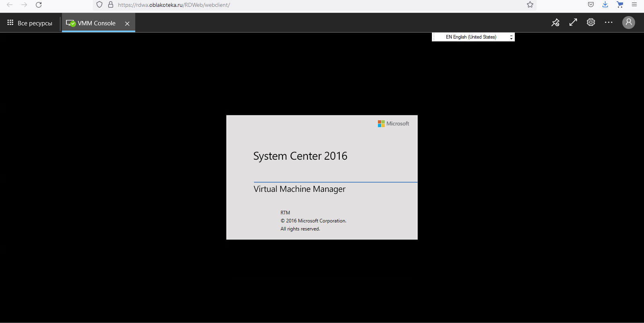
Task: Save page to Pocket
Action: click(591, 5)
